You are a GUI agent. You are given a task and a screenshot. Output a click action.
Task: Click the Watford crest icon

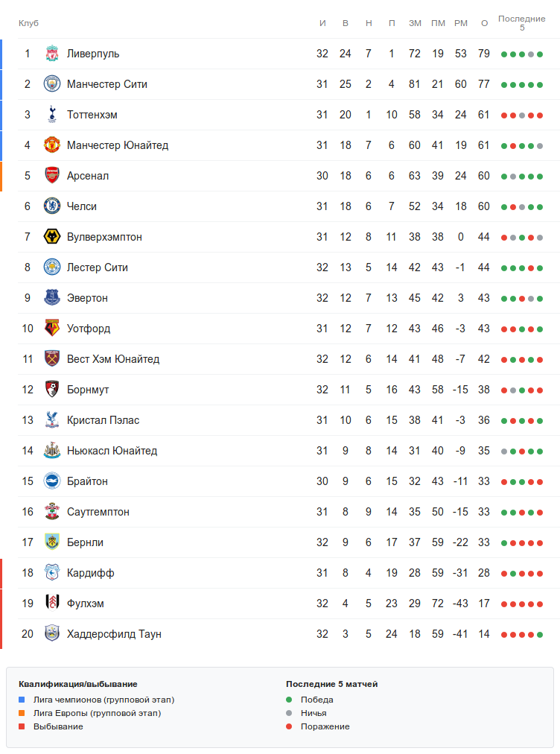(51, 329)
